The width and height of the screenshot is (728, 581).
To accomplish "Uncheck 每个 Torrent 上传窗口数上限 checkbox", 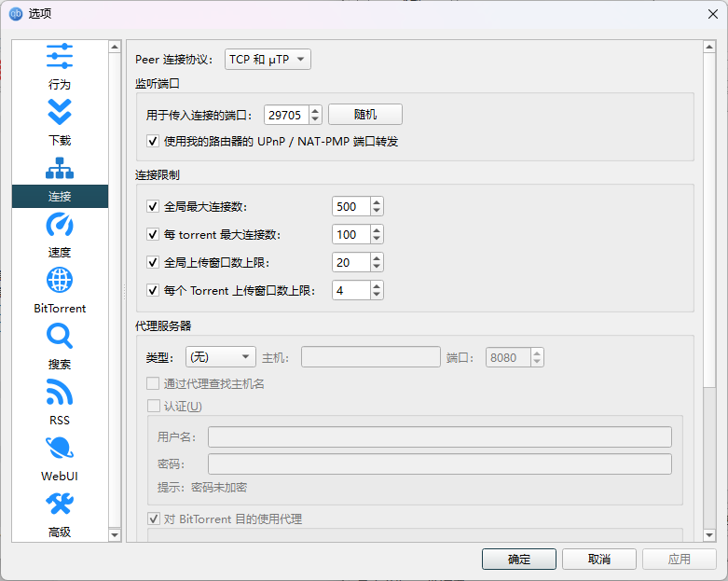I will pyautogui.click(x=154, y=291).
